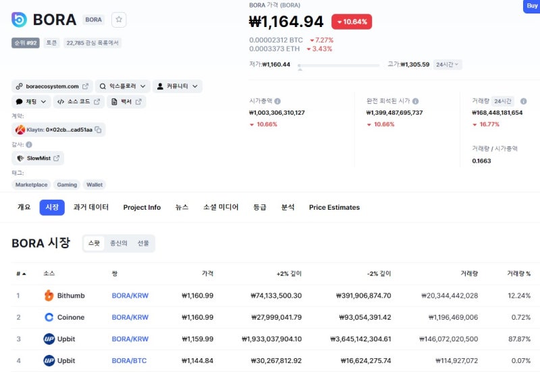Sort by the +2% 깊이 column header
Image resolution: width=540 pixels, height=392 pixels.
tap(289, 274)
